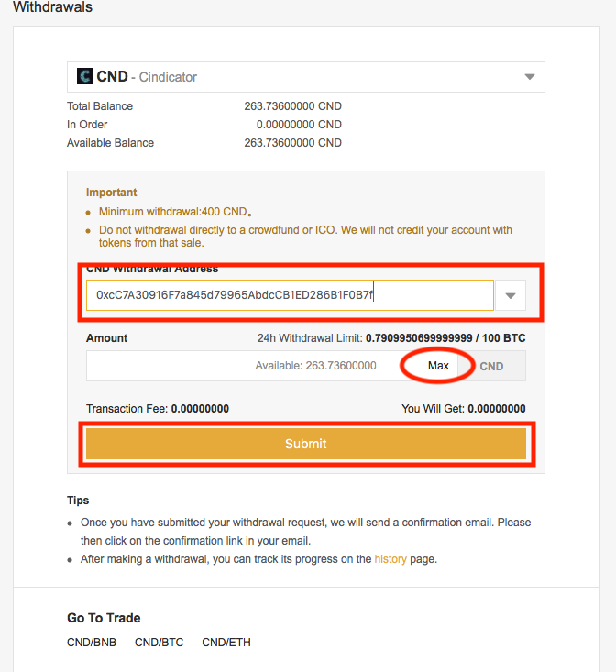The height and width of the screenshot is (672, 616).
Task: Click the You Will Get amount
Action: tap(496, 409)
